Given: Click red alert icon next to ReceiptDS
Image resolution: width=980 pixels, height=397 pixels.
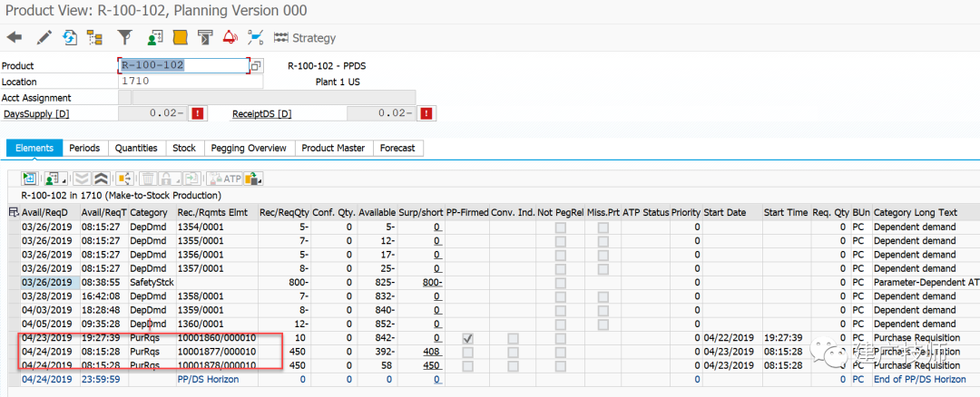Looking at the screenshot, I should point(426,113).
